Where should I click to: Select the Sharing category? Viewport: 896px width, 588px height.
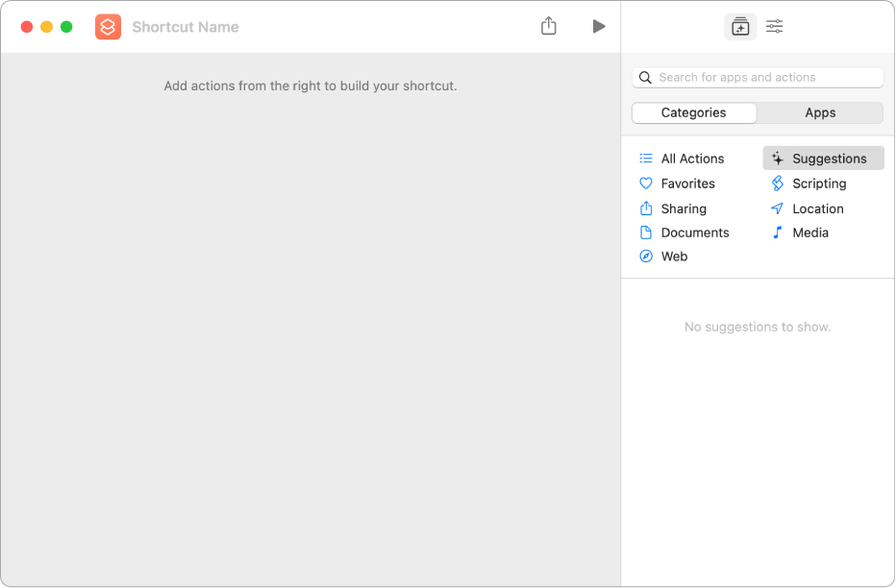[x=683, y=208]
